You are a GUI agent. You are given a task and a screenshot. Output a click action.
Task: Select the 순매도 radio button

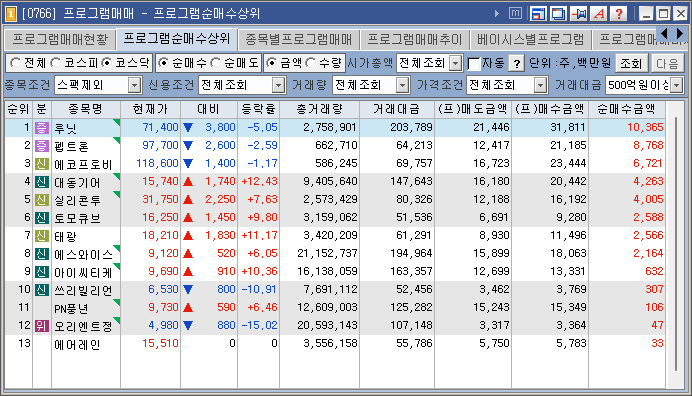click(215, 63)
